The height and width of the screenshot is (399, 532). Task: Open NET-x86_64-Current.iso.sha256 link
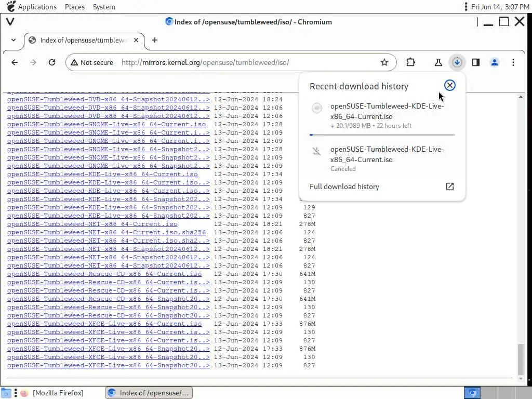(x=106, y=232)
